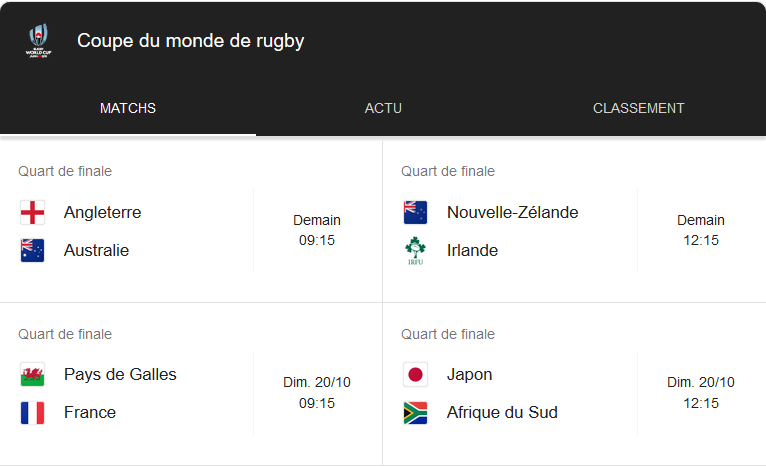
Task: Click the France tricolor flag icon
Action: click(32, 412)
